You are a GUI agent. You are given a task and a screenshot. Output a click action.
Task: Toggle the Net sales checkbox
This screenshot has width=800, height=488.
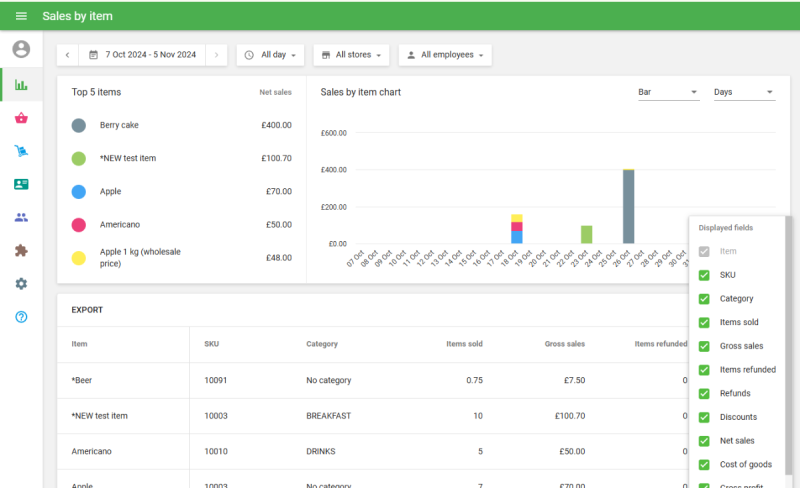pos(705,441)
